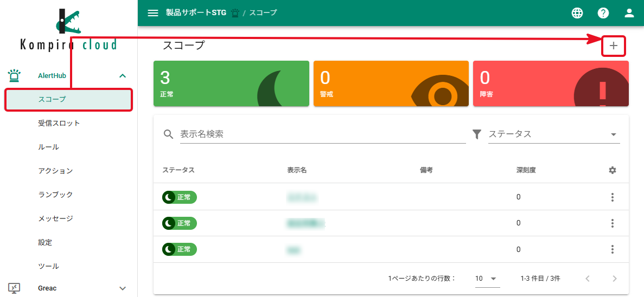The height and width of the screenshot is (297, 644).
Task: Open three-dot menu for first scope row
Action: pyautogui.click(x=613, y=197)
